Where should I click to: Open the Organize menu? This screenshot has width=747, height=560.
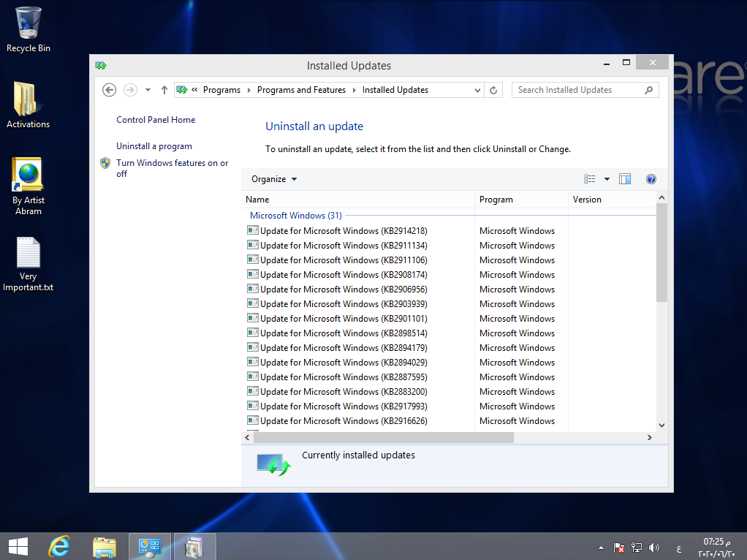pos(274,179)
